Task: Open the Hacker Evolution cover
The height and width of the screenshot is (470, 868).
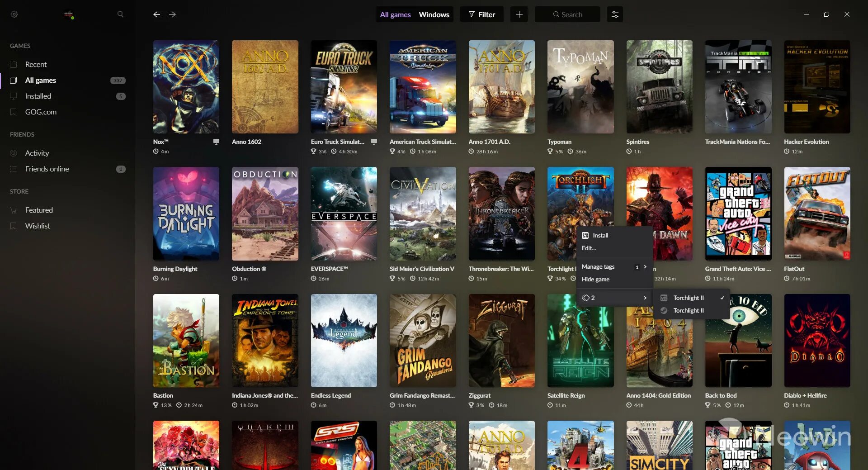Action: [x=817, y=87]
